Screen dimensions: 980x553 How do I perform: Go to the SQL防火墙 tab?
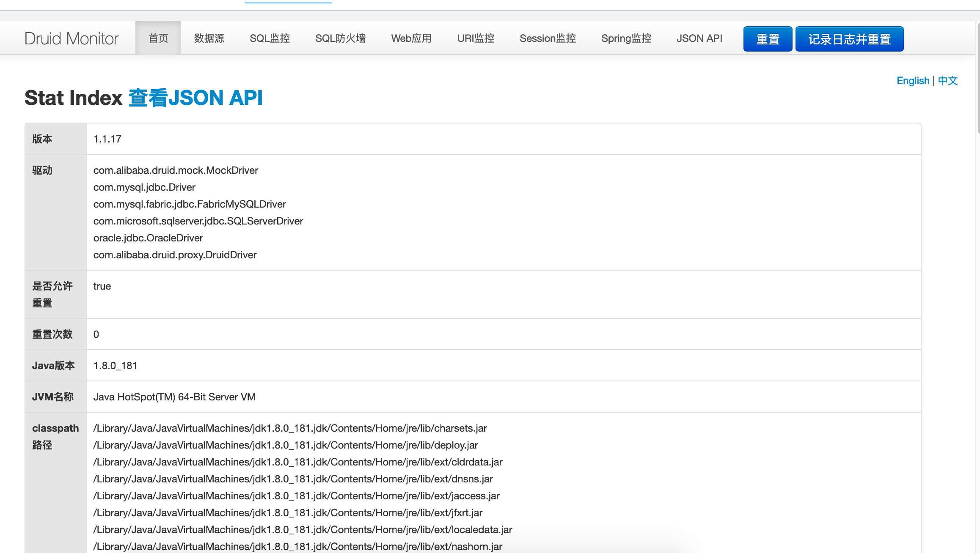[340, 38]
